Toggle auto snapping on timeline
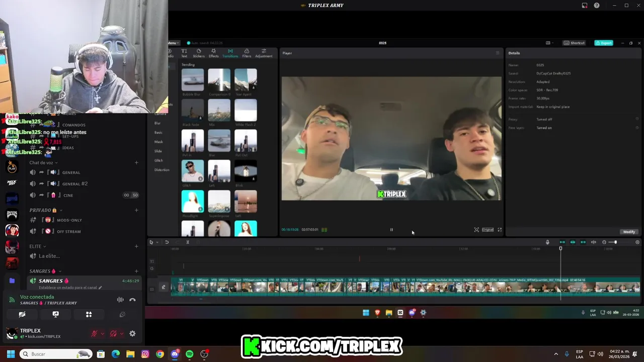This screenshot has height=362, width=644. click(x=573, y=242)
